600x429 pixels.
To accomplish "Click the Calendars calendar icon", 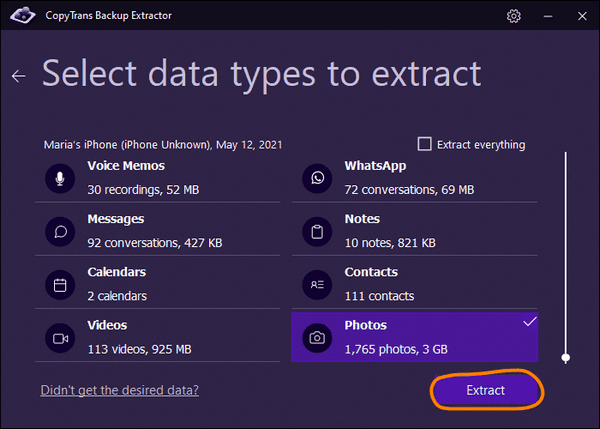I will pyautogui.click(x=60, y=285).
